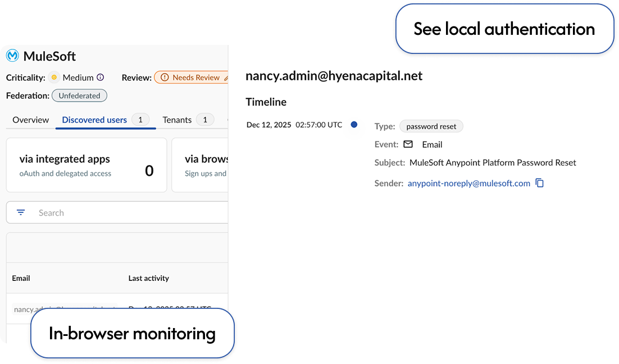Click the MuleSoft logo icon
The height and width of the screenshot is (364, 619).
point(12,56)
